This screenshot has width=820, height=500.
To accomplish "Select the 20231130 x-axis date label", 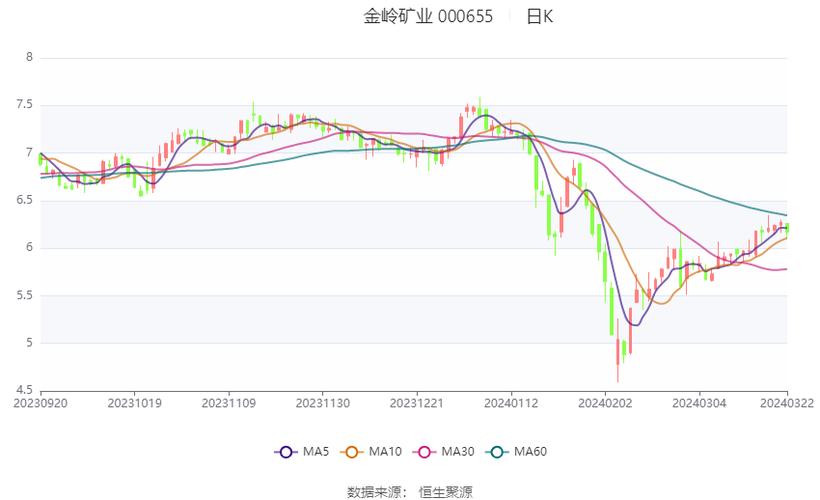I will click(x=323, y=403).
